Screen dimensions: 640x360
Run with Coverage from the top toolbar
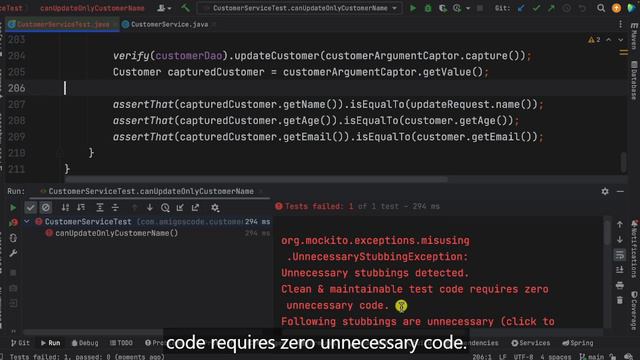click(x=442, y=8)
